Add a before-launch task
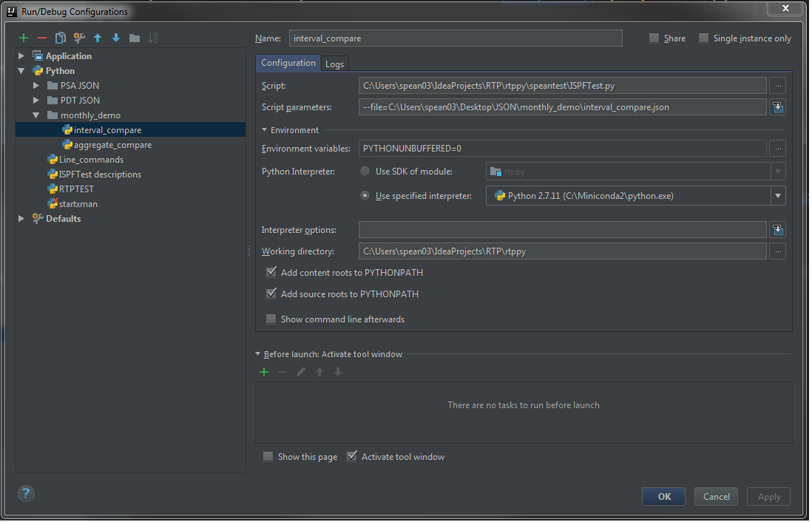 pos(264,372)
